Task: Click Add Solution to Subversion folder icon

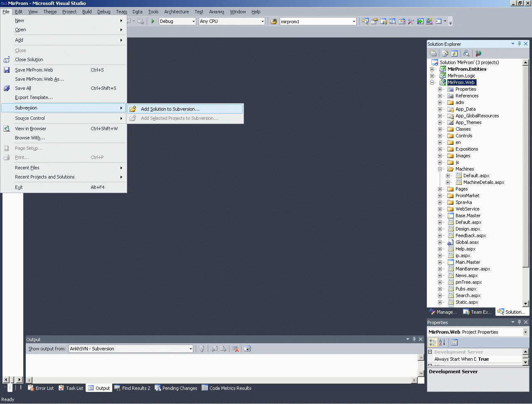Action: [x=133, y=109]
